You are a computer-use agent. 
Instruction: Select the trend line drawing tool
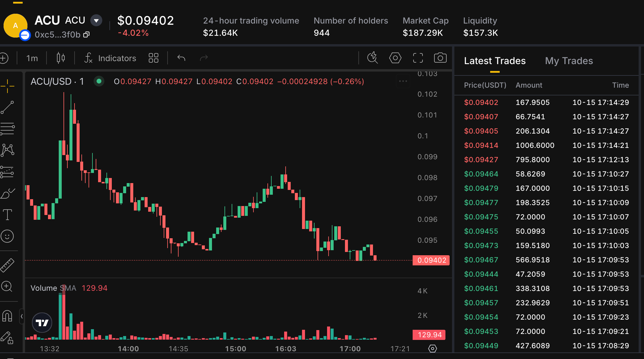[x=7, y=107]
